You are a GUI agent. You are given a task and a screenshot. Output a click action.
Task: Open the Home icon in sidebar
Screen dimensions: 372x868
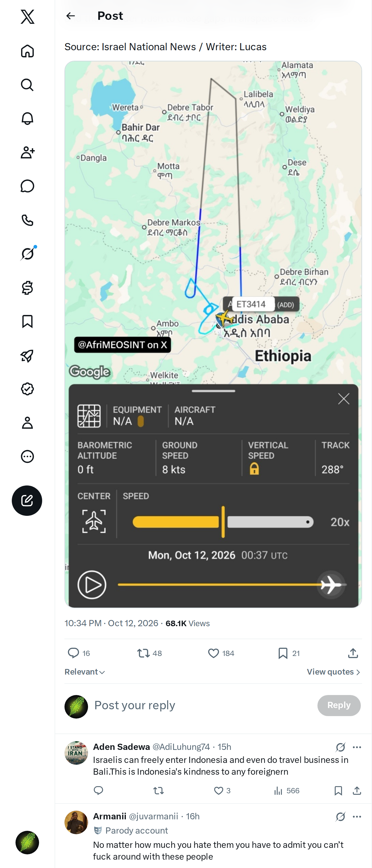click(27, 51)
